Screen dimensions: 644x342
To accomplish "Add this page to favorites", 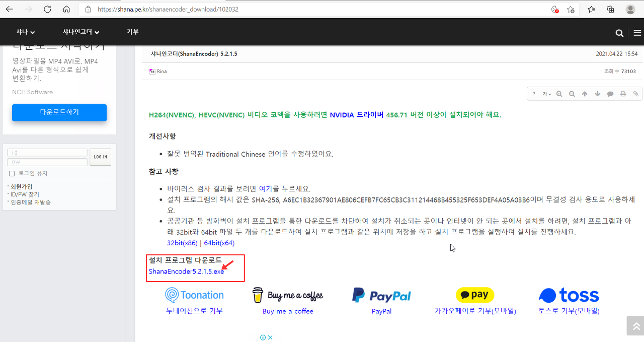I will (x=571, y=9).
